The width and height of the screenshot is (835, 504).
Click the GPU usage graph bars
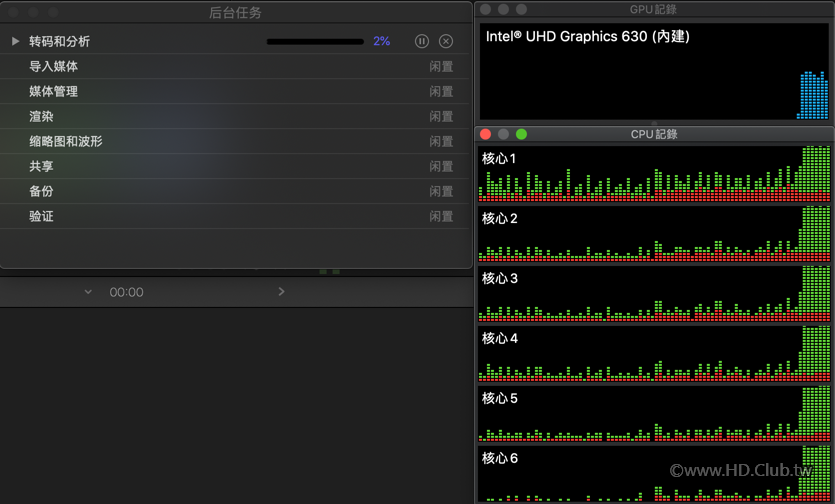click(x=813, y=95)
